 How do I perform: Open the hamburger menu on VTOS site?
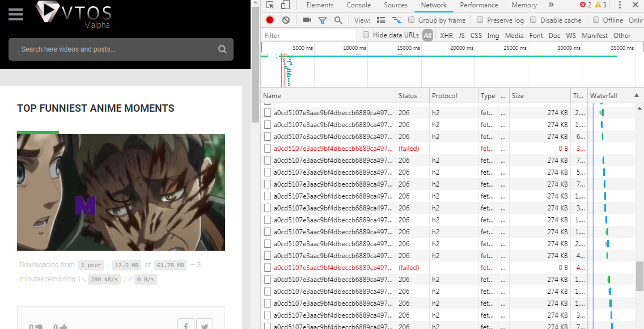tap(16, 14)
